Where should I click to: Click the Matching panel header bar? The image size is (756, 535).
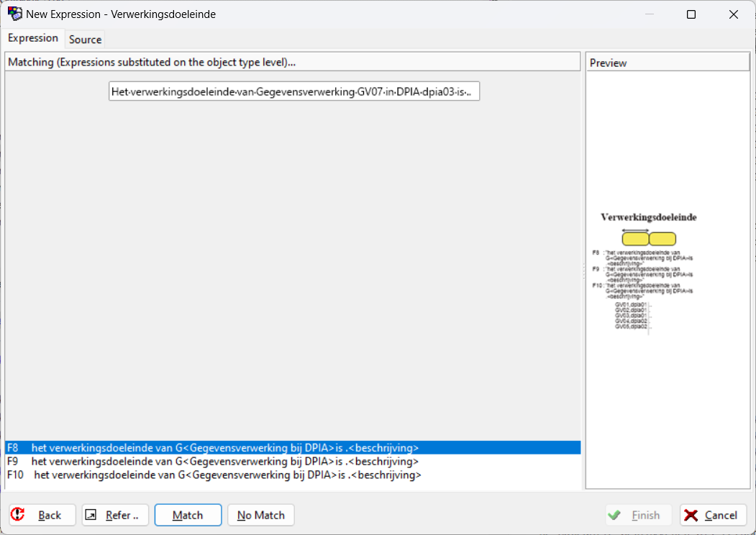292,63
